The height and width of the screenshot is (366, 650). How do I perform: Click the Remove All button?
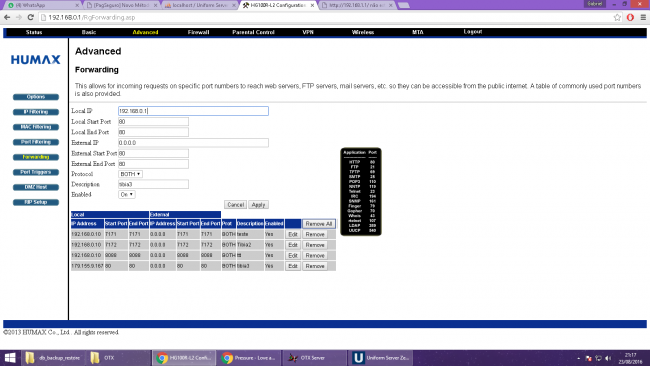[319, 224]
